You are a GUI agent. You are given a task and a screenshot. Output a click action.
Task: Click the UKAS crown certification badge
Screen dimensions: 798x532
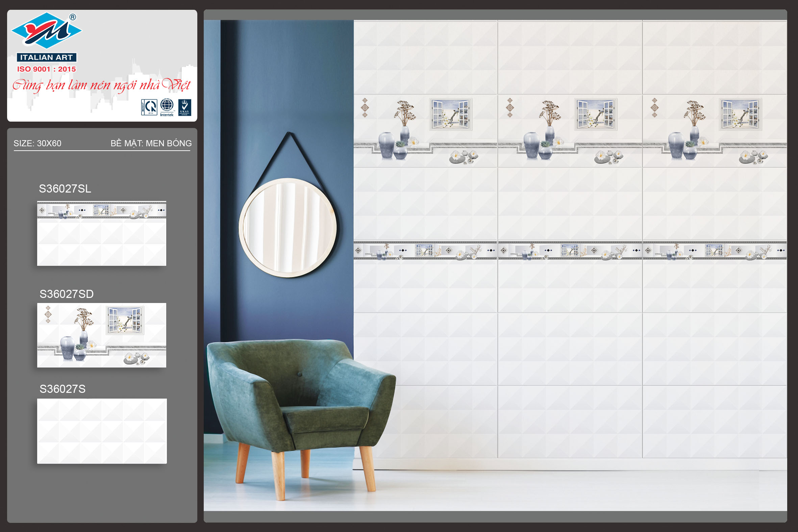pyautogui.click(x=184, y=107)
